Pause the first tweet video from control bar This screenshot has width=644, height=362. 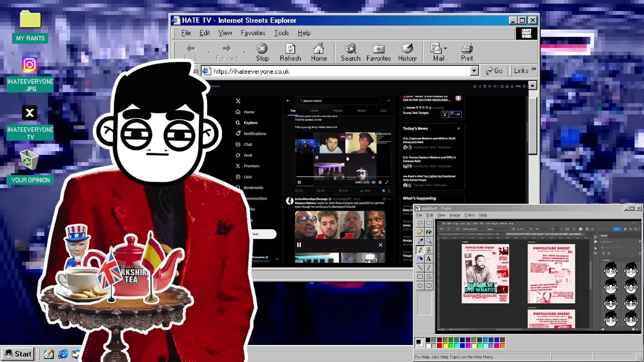point(299,182)
